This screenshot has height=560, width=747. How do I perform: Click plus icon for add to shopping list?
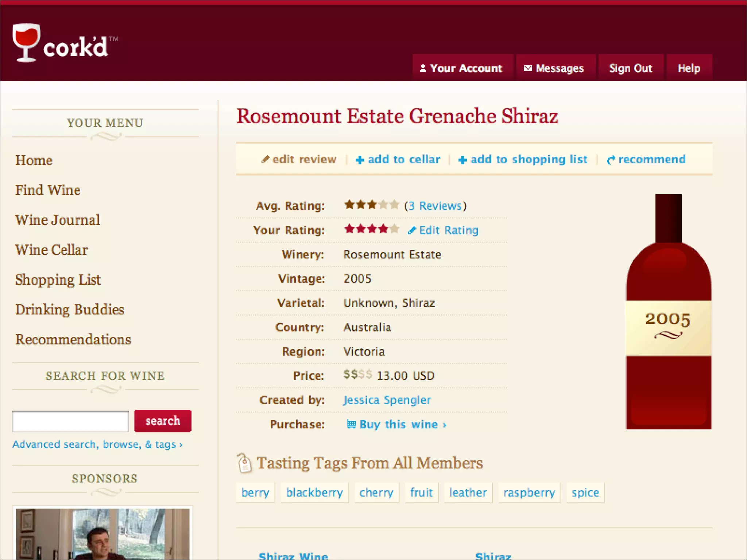click(462, 160)
